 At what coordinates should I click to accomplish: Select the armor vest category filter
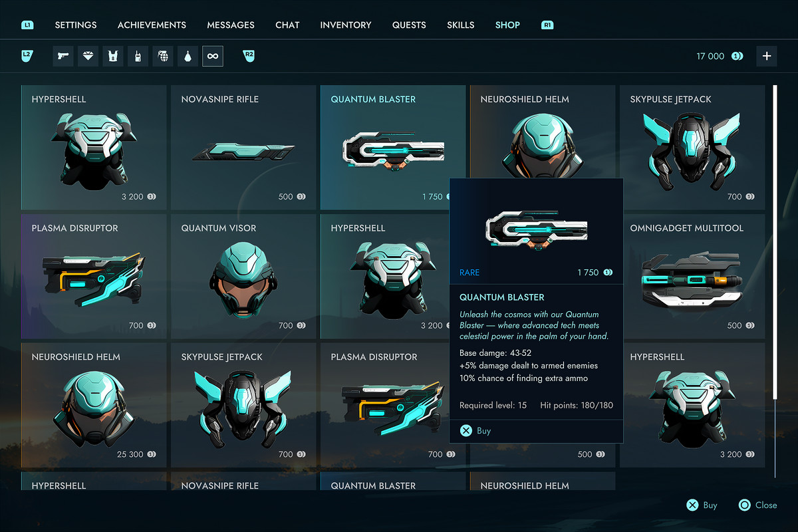pos(113,56)
